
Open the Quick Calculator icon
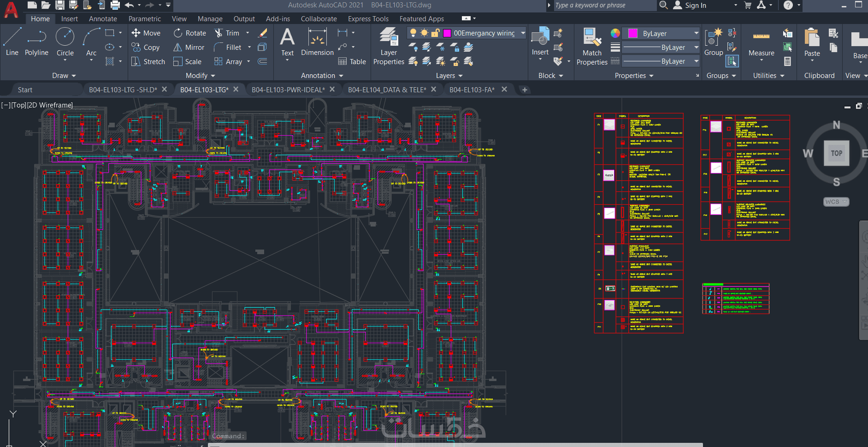787,61
